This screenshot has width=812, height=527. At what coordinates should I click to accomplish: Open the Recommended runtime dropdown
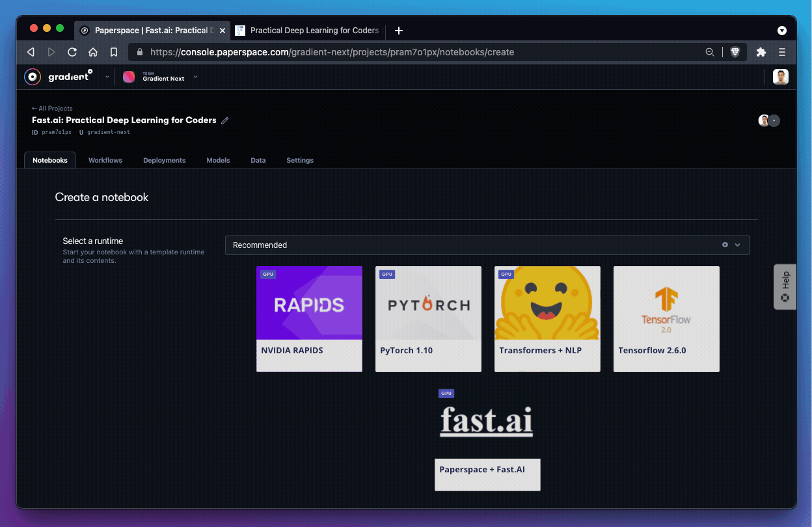487,245
